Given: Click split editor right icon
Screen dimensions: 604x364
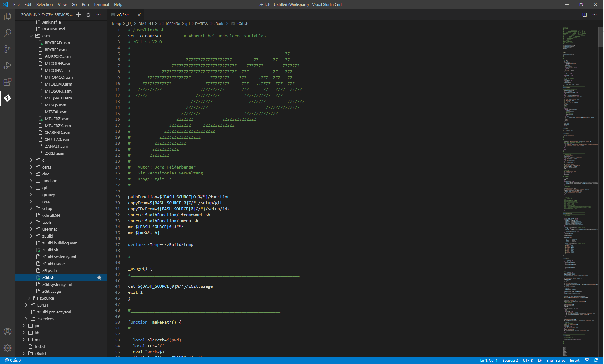Looking at the screenshot, I should (x=585, y=15).
